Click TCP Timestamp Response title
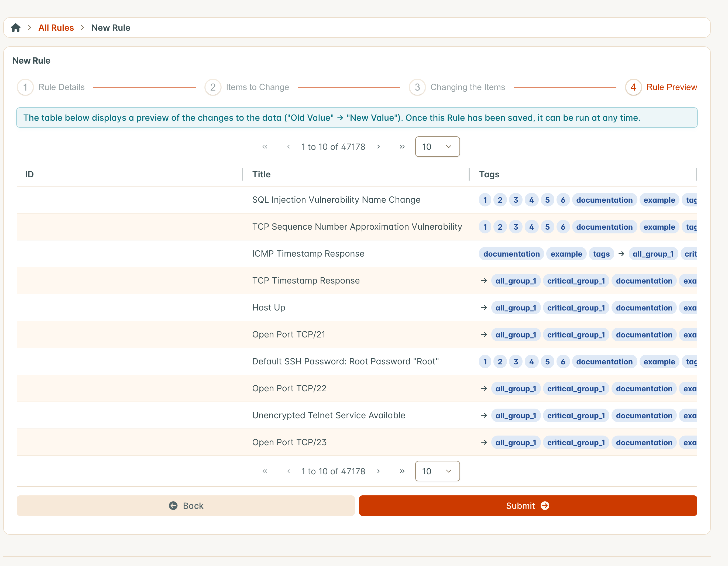This screenshot has height=566, width=728. pyautogui.click(x=306, y=281)
